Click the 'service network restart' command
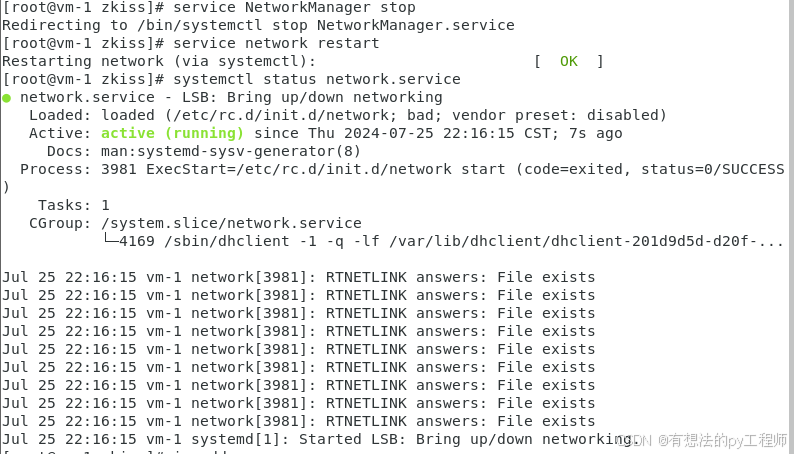Viewport: 794px width, 454px height. pos(276,44)
